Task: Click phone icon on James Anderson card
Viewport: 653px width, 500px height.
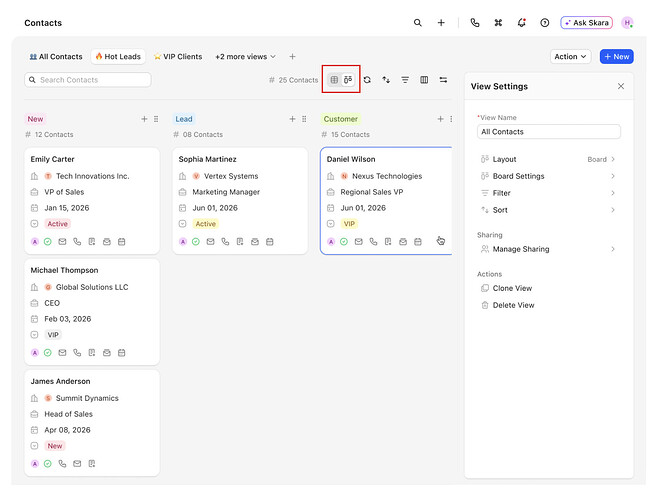Action: (x=62, y=463)
